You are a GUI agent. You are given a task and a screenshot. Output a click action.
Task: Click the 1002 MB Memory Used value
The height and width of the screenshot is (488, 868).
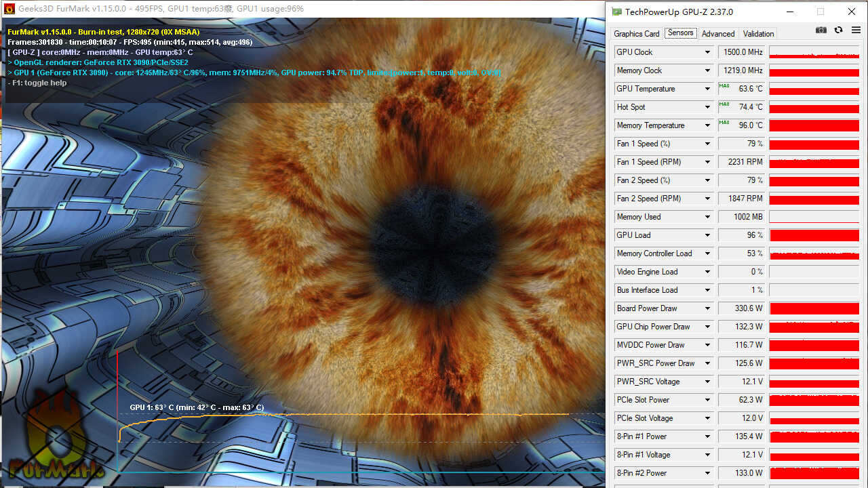coord(742,217)
